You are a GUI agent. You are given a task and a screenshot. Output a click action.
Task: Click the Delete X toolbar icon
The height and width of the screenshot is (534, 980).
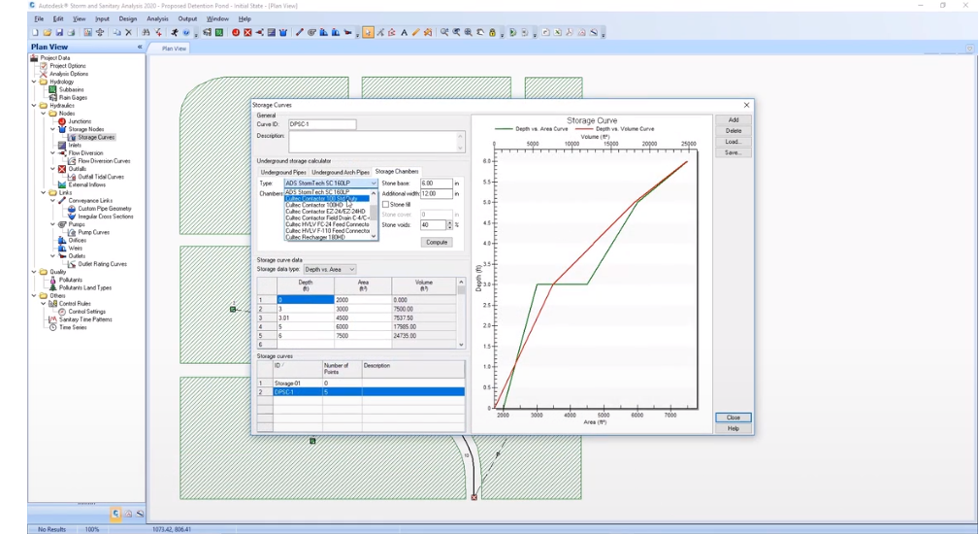pyautogui.click(x=128, y=32)
